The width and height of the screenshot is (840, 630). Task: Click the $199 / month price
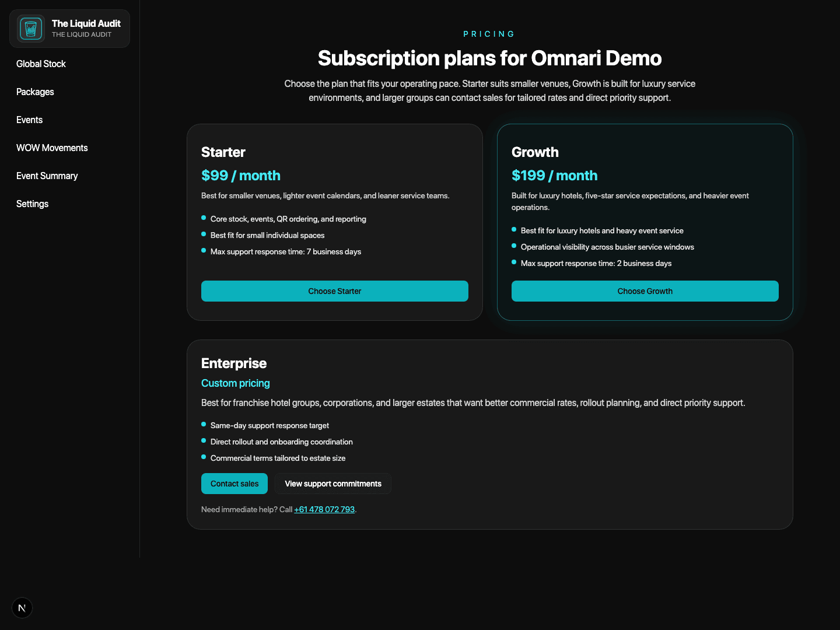coord(554,176)
